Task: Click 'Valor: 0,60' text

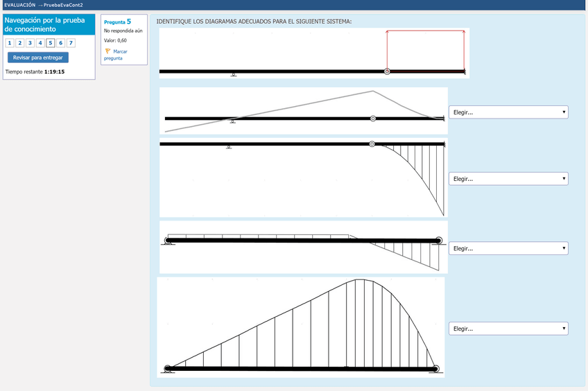Action: click(x=115, y=40)
